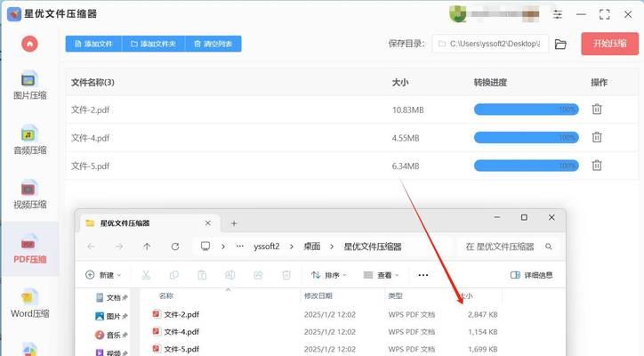Open 音乐 in Explorer quick access
644x356 pixels.
pyautogui.click(x=111, y=335)
